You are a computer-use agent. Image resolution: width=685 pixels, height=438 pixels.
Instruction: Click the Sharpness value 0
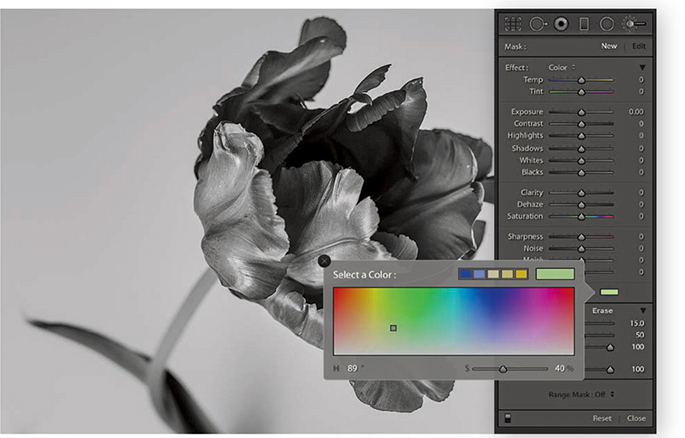click(641, 236)
